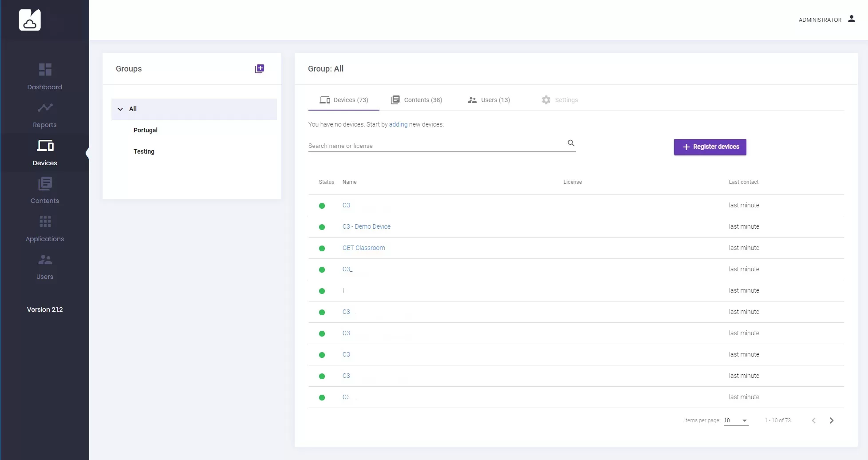Open the Settings tab
This screenshot has height=460, width=868.
pyautogui.click(x=560, y=100)
